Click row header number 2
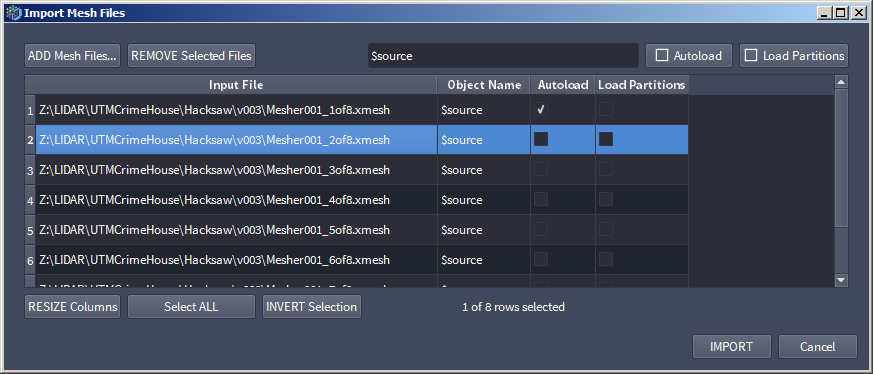Screen dimensions: 873x374 tap(30, 140)
